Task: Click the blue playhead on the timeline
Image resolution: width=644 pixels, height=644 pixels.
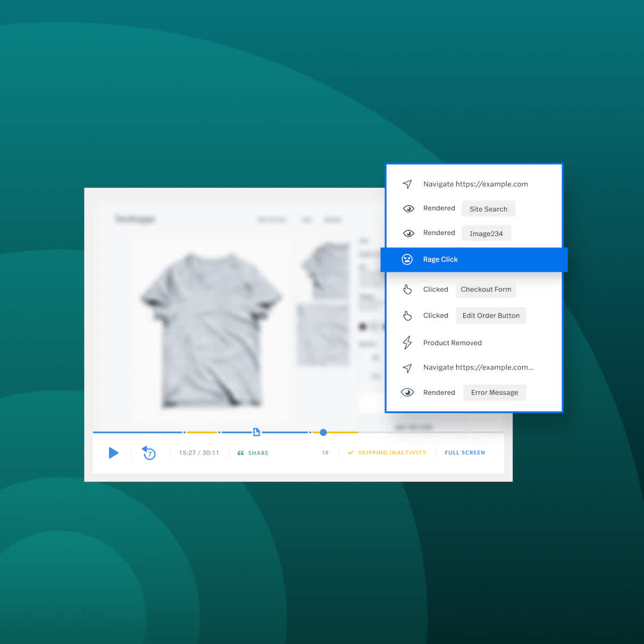Action: [323, 432]
